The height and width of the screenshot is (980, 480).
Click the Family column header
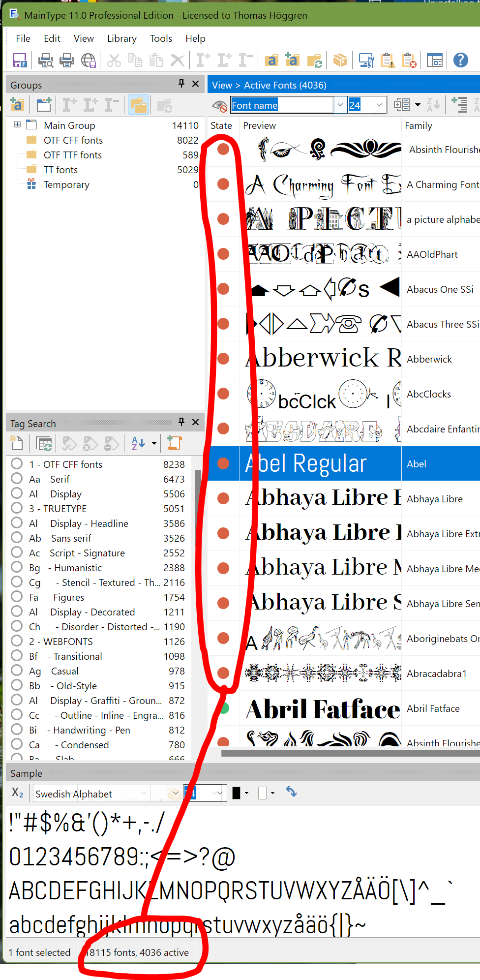(419, 125)
